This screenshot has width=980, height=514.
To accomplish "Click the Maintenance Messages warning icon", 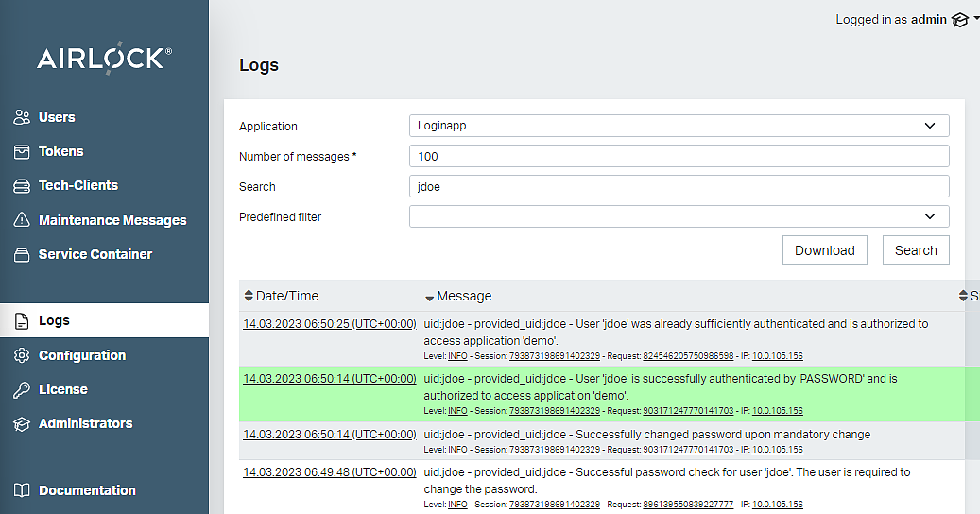I will point(22,220).
